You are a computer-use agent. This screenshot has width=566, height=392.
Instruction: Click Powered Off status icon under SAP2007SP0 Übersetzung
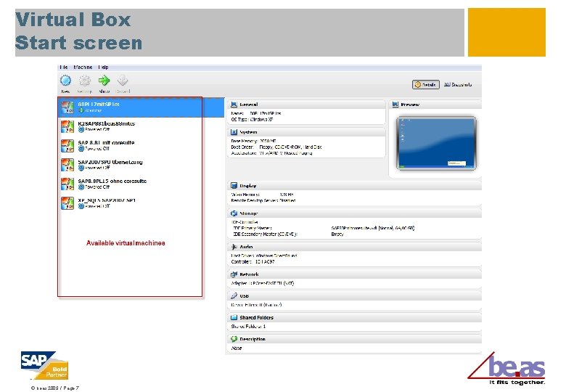pos(81,168)
